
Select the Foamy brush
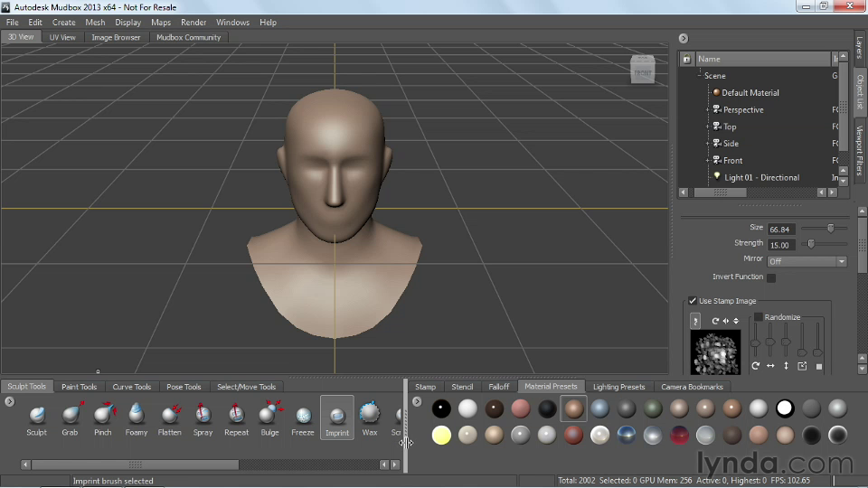tap(137, 416)
